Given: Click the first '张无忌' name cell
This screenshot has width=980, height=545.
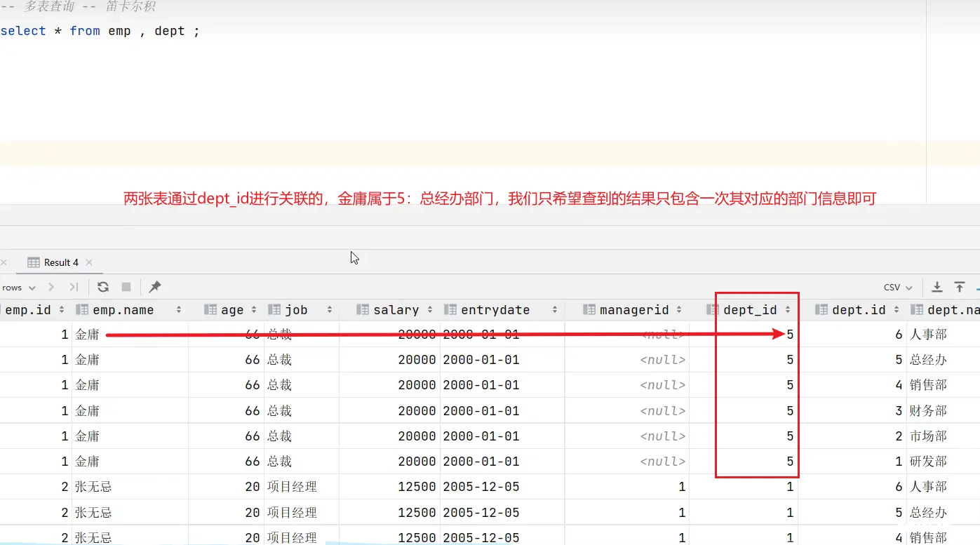Looking at the screenshot, I should coord(93,487).
